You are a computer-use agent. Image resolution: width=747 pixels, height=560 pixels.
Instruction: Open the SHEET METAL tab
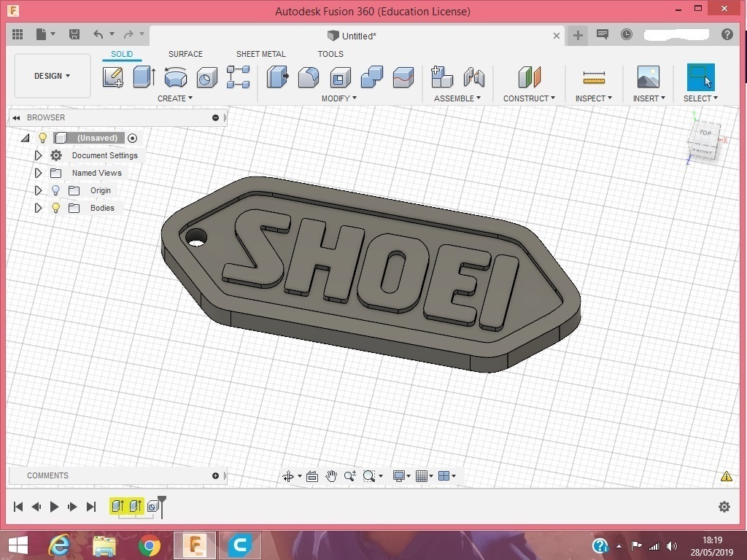[x=260, y=54]
